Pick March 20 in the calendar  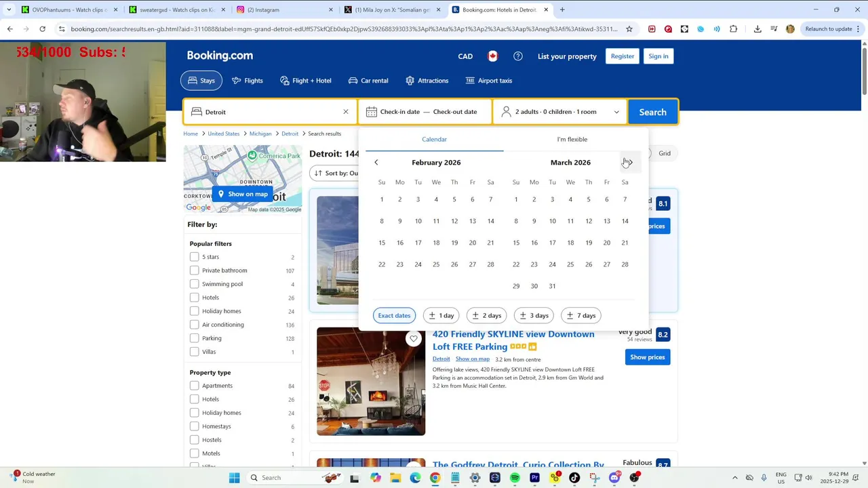606,243
